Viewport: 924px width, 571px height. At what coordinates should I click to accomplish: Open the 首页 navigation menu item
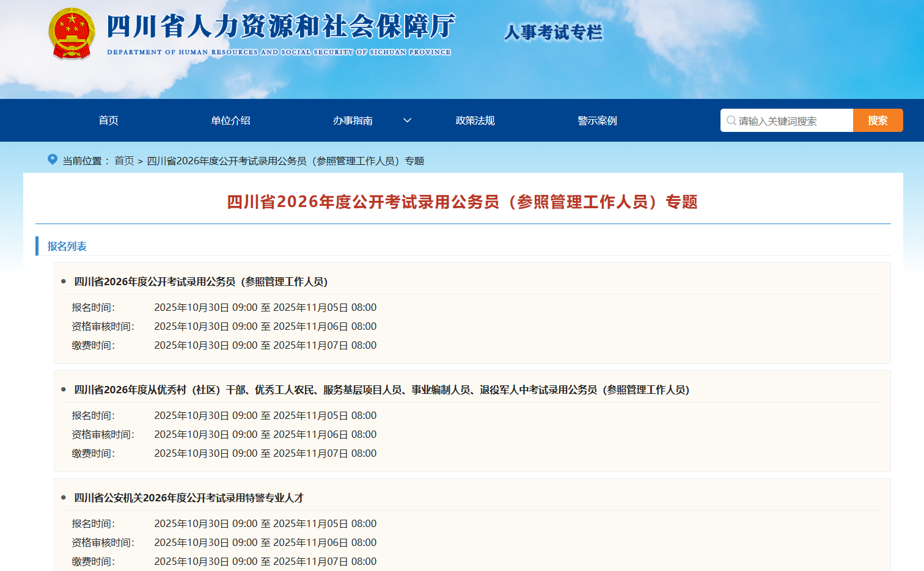(x=109, y=120)
